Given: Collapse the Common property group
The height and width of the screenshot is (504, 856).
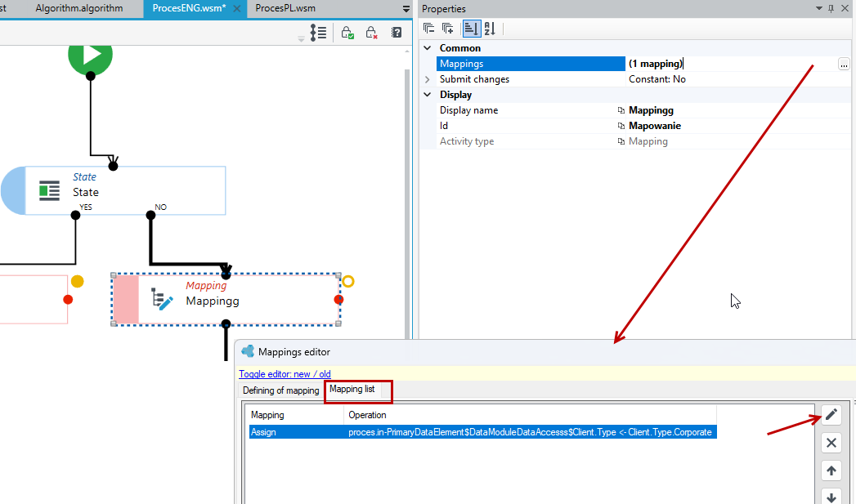Looking at the screenshot, I should point(428,48).
